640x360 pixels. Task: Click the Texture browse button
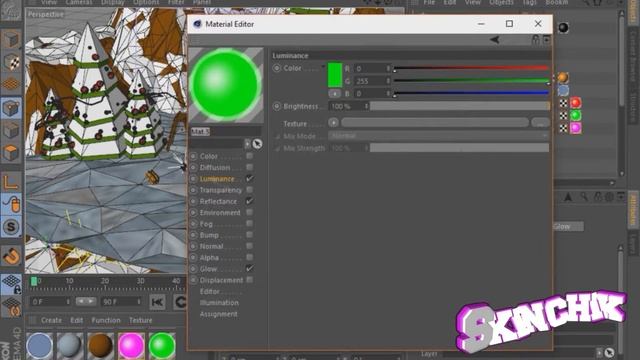pos(540,122)
